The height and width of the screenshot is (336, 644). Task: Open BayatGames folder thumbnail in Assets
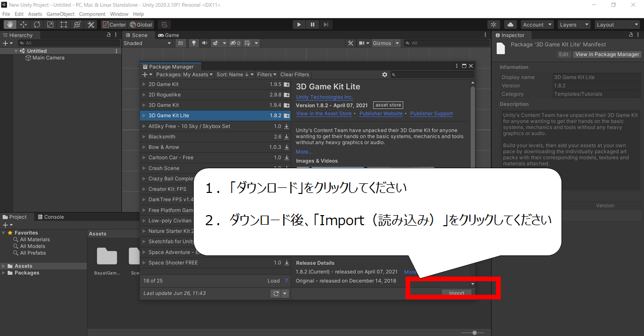pos(106,261)
